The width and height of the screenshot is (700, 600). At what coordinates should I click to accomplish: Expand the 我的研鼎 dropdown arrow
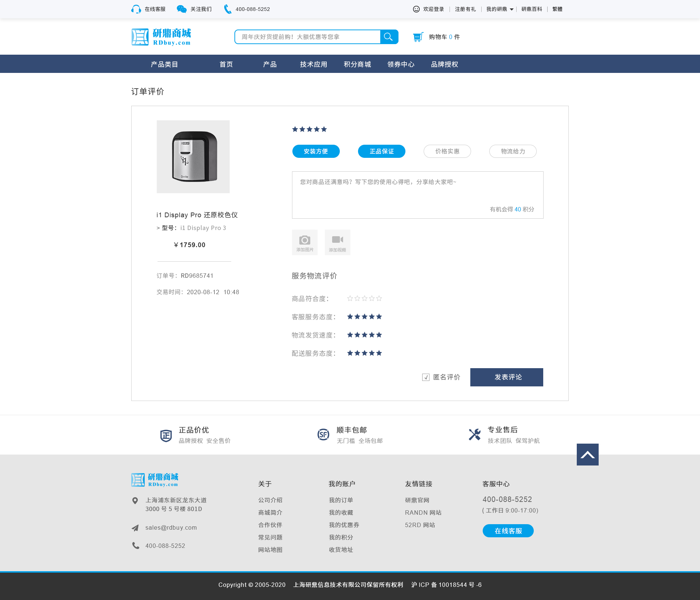click(512, 9)
